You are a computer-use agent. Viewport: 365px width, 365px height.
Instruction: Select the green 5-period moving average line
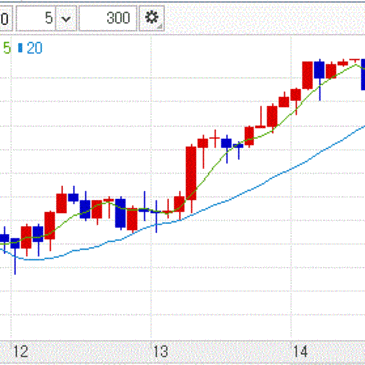(x=207, y=172)
